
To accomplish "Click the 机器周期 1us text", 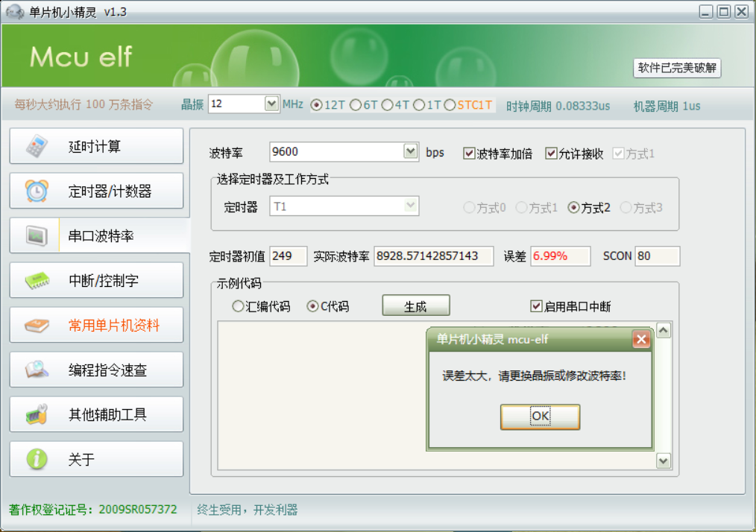I will point(667,106).
